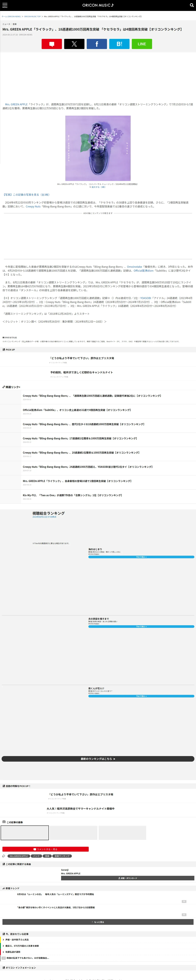Select the third article image thumbnail

point(122,833)
